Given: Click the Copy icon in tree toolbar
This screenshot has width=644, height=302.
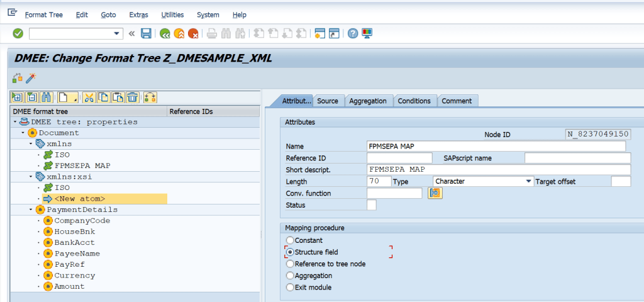Looking at the screenshot, I should pos(104,98).
